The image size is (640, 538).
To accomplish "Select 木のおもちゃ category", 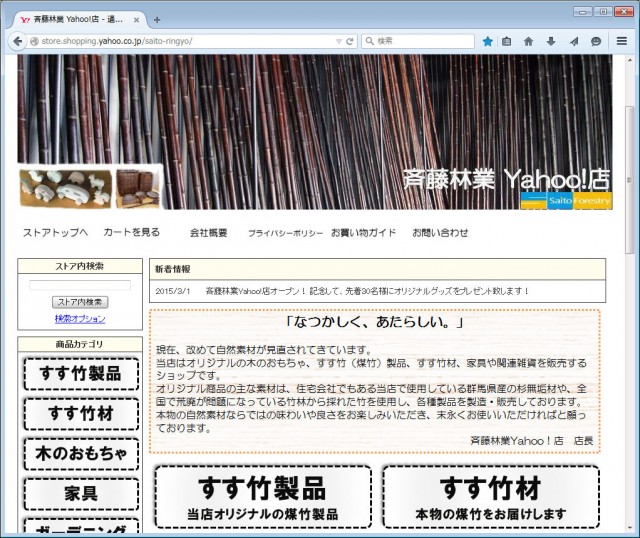I will tap(81, 454).
